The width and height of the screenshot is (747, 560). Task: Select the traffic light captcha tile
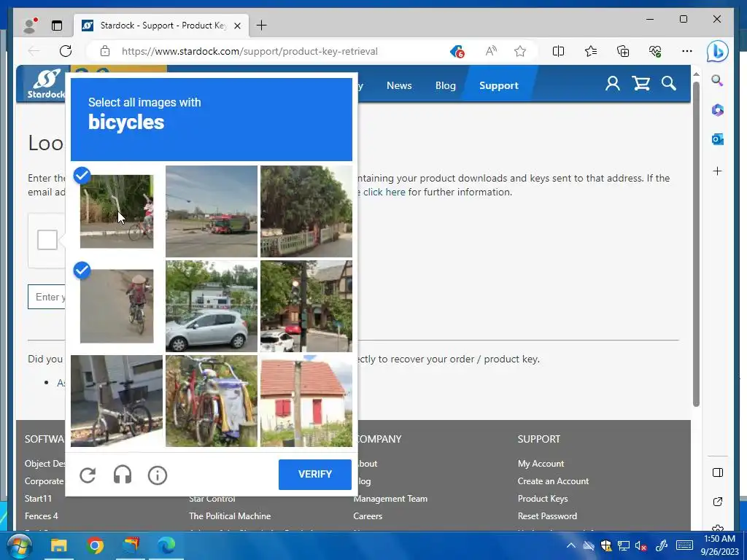tap(306, 306)
